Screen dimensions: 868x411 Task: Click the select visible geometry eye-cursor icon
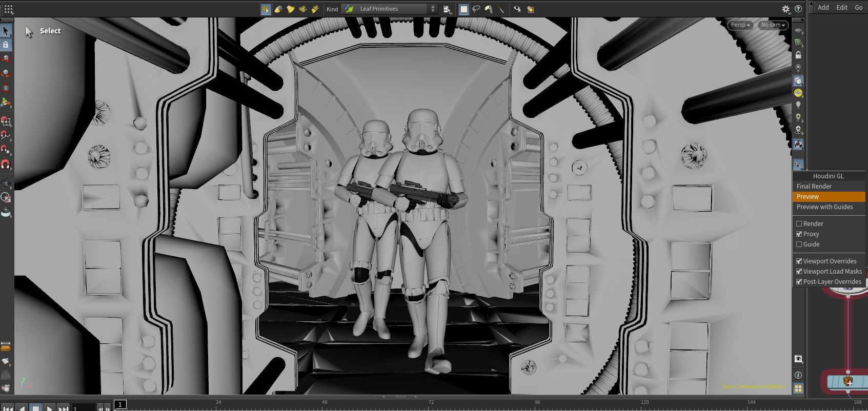pyautogui.click(x=517, y=9)
